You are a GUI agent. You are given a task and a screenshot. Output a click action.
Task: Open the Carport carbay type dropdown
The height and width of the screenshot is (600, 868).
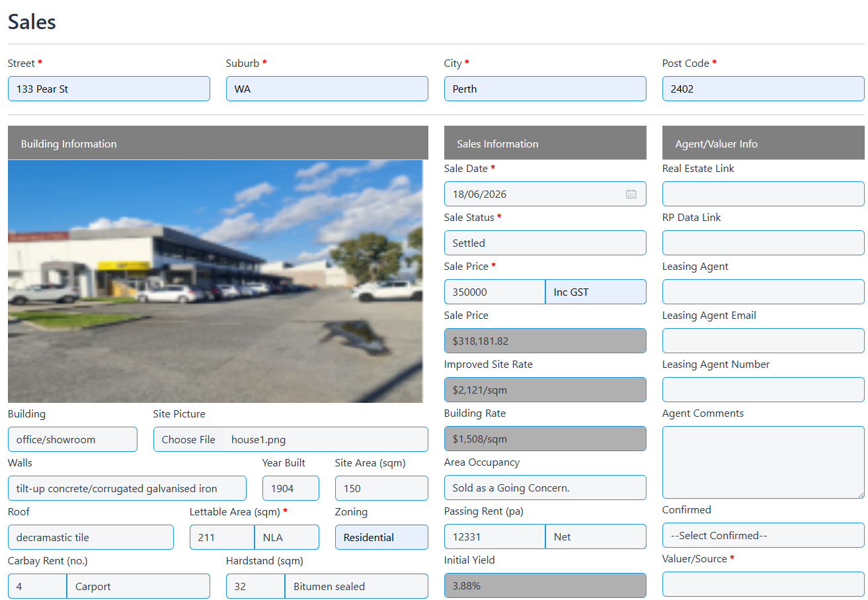(x=138, y=586)
